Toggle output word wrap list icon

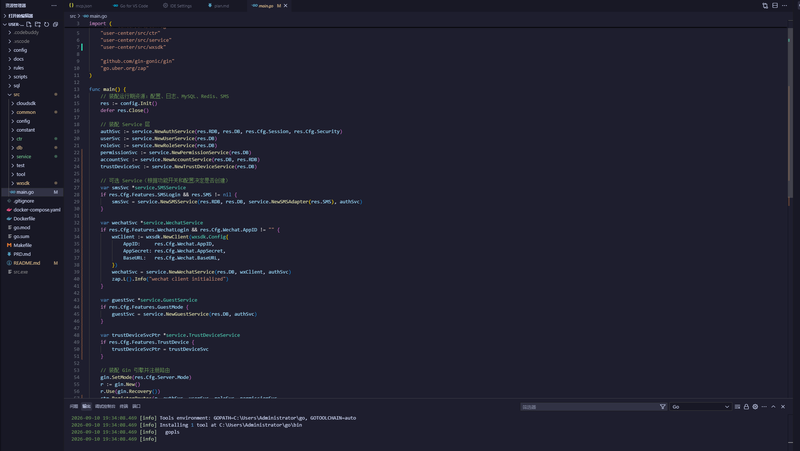click(737, 407)
